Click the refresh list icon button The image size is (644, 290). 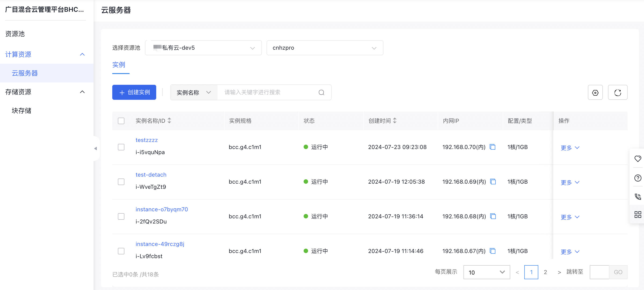tap(617, 92)
